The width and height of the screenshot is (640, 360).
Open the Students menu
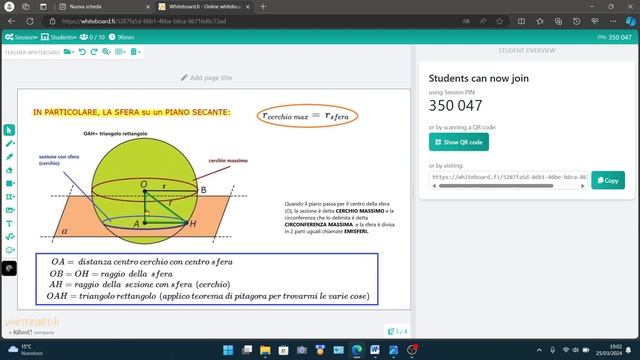click(x=58, y=37)
